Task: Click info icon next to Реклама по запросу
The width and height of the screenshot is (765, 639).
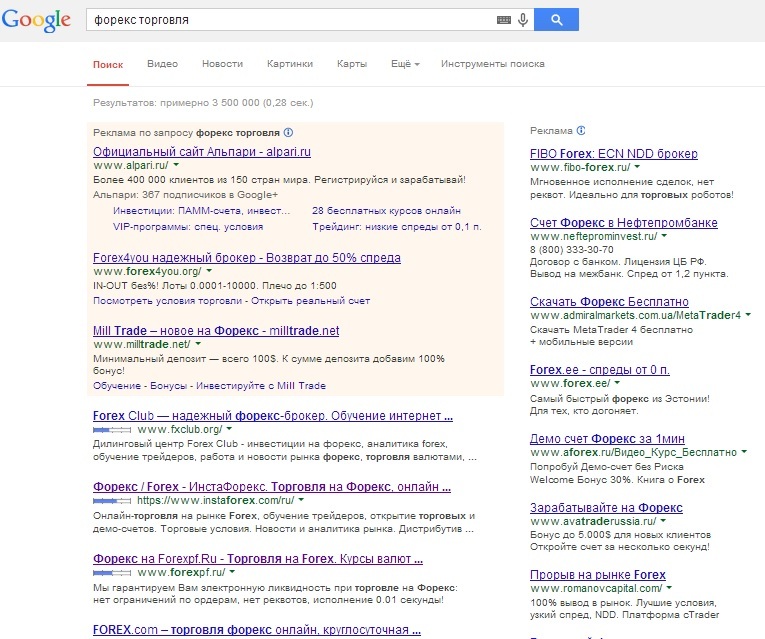Action: click(288, 133)
